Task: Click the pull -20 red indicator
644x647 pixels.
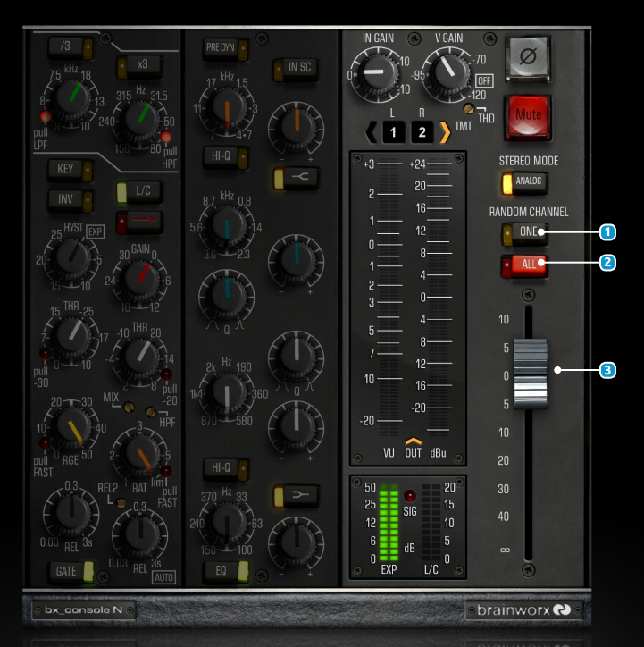Action: (166, 374)
